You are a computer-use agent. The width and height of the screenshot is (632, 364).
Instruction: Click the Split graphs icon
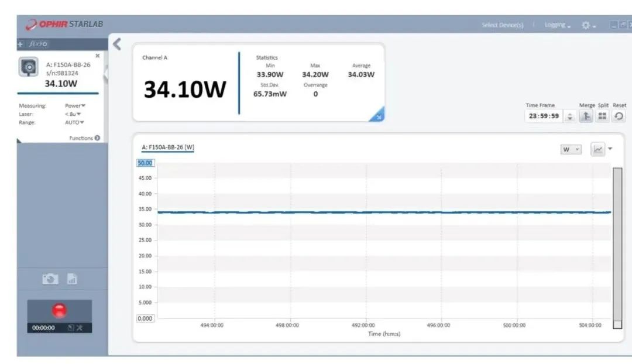pos(602,116)
